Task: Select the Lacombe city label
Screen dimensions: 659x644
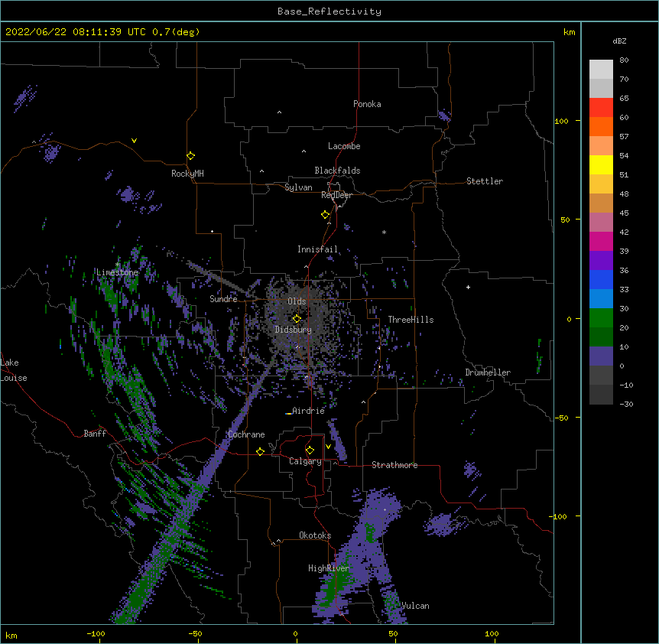Action: point(344,146)
